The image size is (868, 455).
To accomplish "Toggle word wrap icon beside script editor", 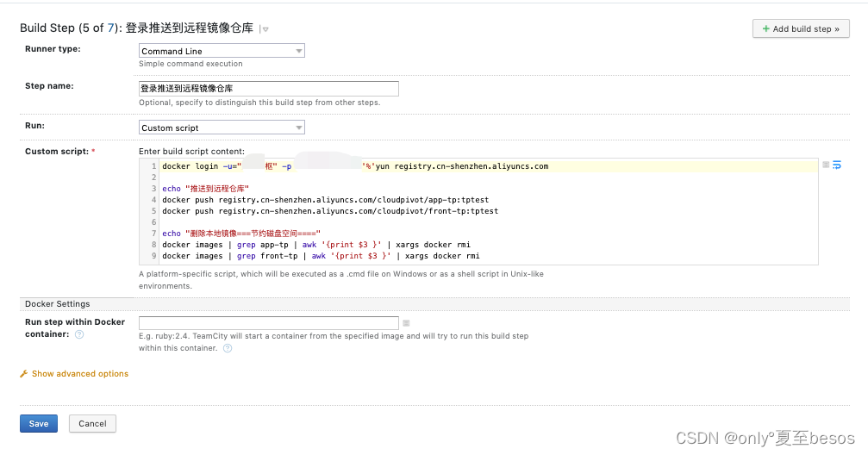I will [x=837, y=165].
